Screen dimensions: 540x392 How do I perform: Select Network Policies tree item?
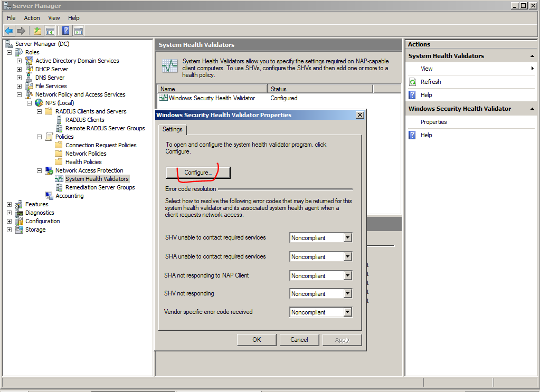(x=86, y=154)
